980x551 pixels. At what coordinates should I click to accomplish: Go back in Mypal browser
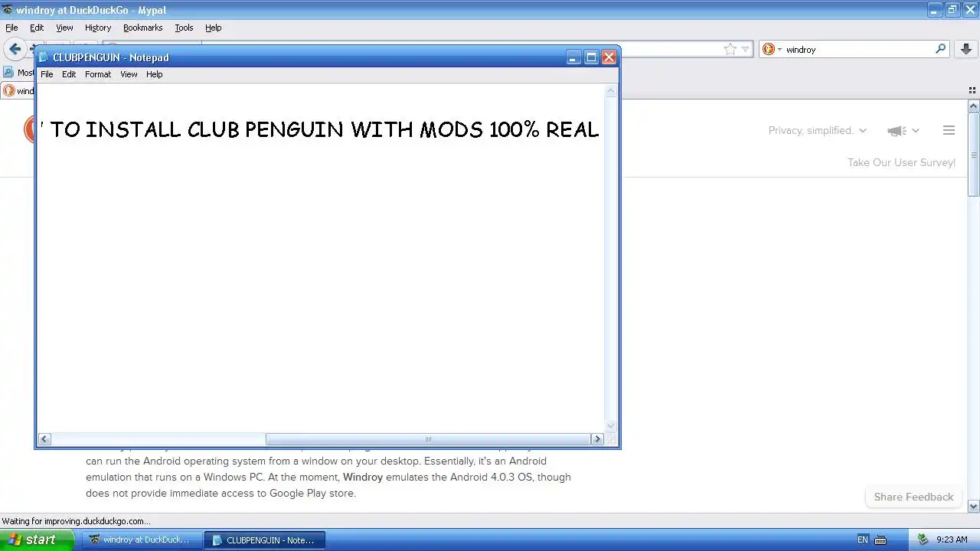(x=15, y=50)
